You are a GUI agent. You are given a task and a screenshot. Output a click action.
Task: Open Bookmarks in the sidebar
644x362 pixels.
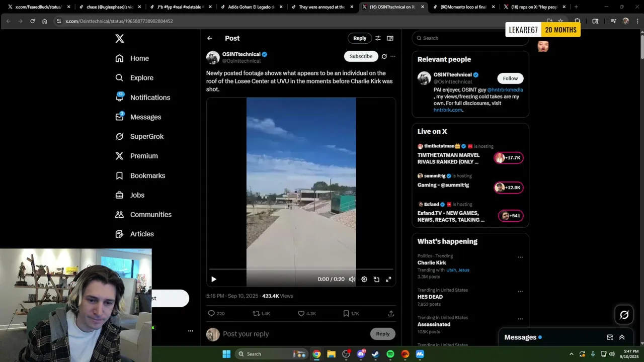pyautogui.click(x=140, y=175)
